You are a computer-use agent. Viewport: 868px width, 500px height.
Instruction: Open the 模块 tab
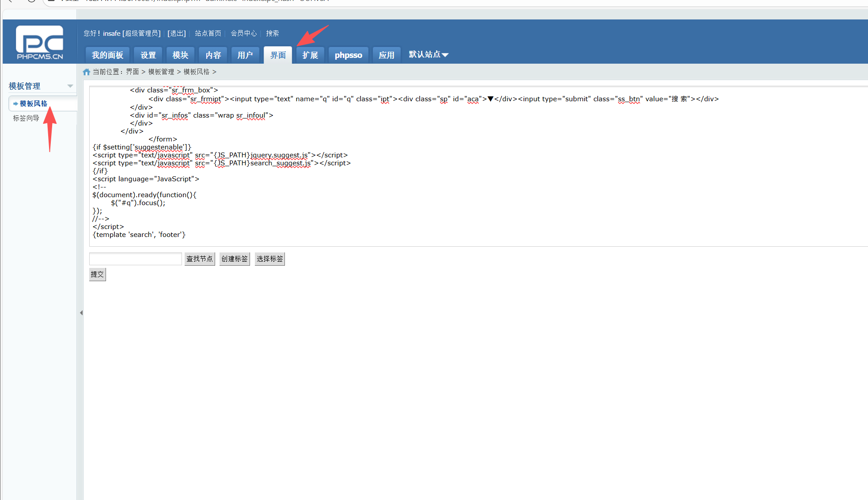point(180,55)
